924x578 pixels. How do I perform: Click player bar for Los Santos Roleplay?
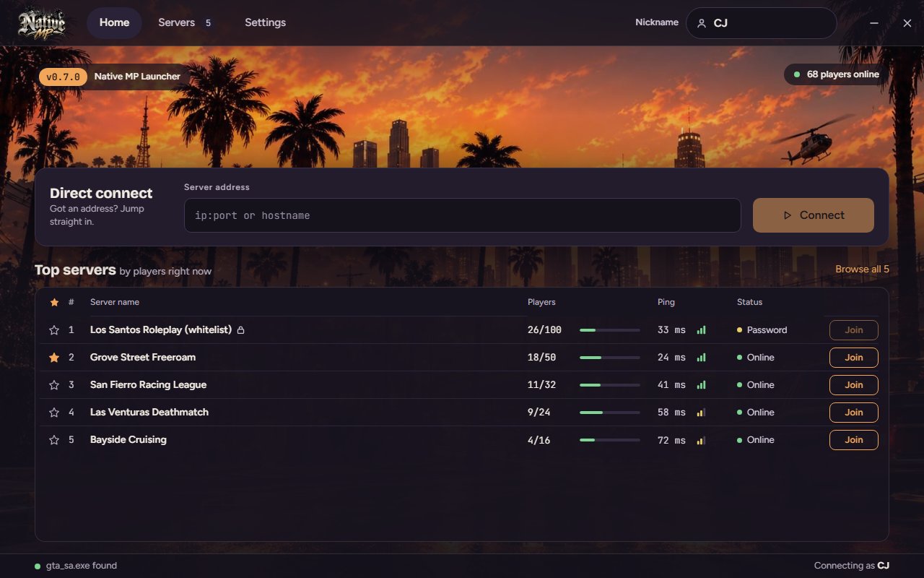click(x=610, y=330)
